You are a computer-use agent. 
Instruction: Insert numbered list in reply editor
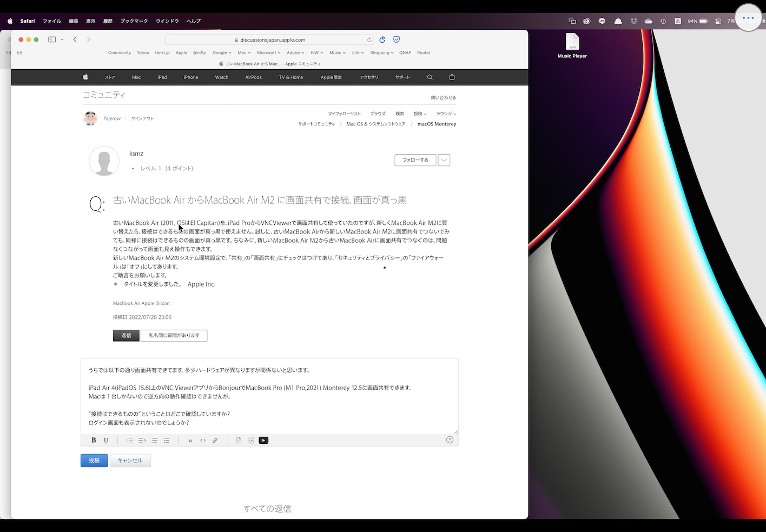pyautogui.click(x=154, y=440)
